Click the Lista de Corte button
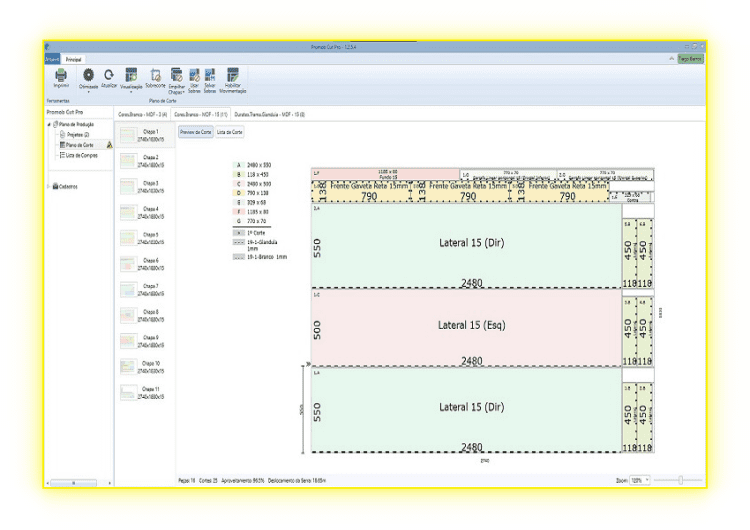This screenshot has width=750, height=530. tap(230, 132)
